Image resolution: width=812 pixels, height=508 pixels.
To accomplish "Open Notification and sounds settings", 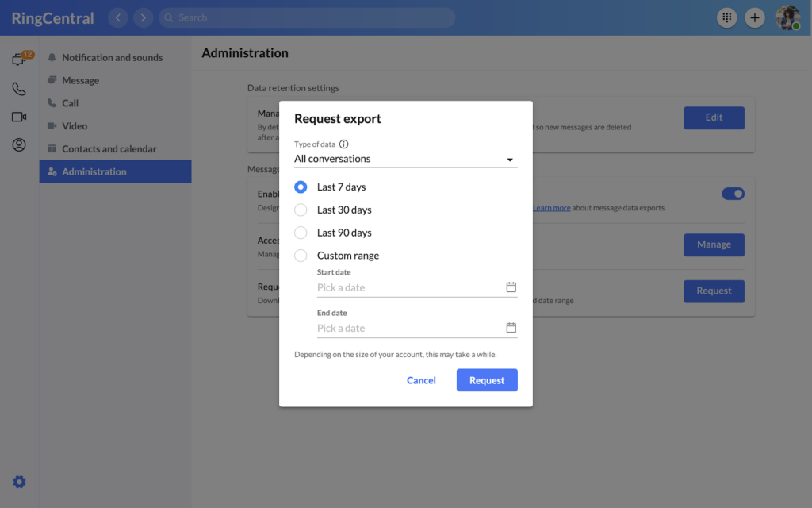I will (x=112, y=57).
